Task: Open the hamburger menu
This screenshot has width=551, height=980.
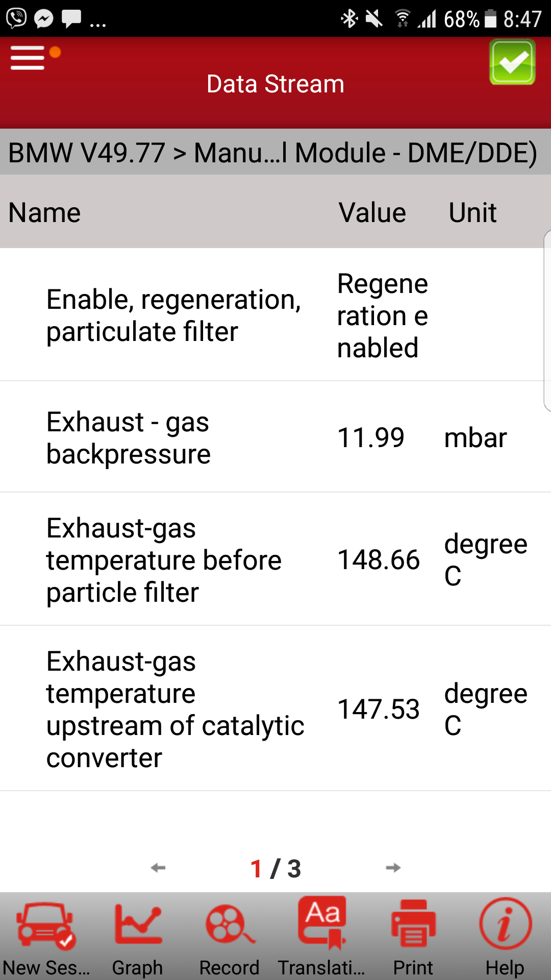Action: [x=28, y=58]
